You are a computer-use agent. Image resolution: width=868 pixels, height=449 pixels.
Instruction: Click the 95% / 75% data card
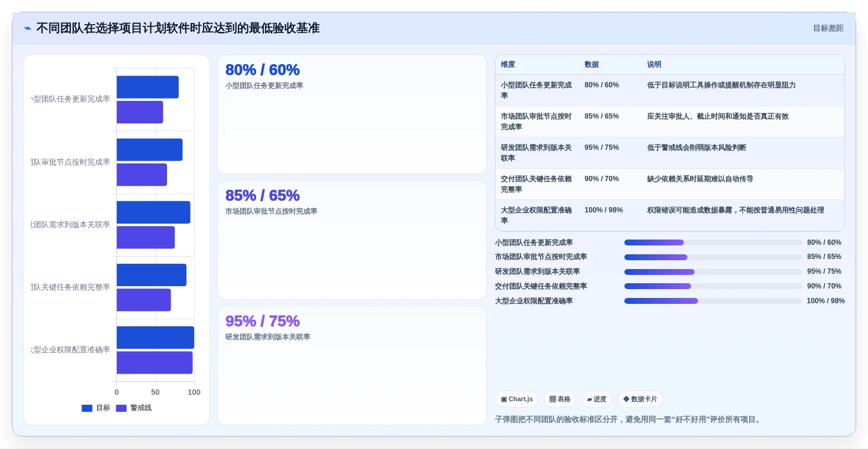[x=352, y=365]
